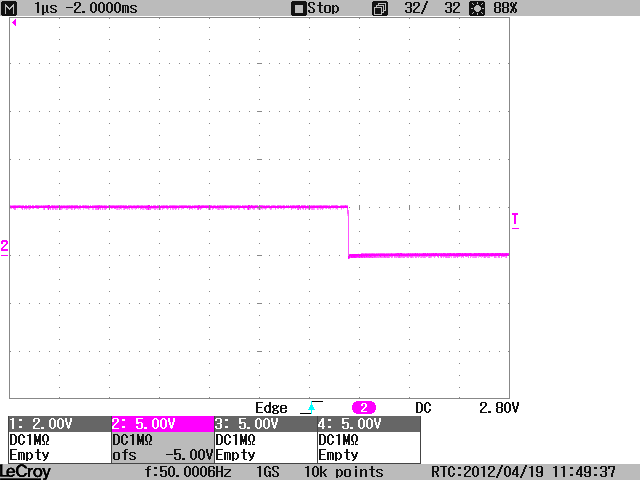Click the T trigger level marker

[x=516, y=221]
